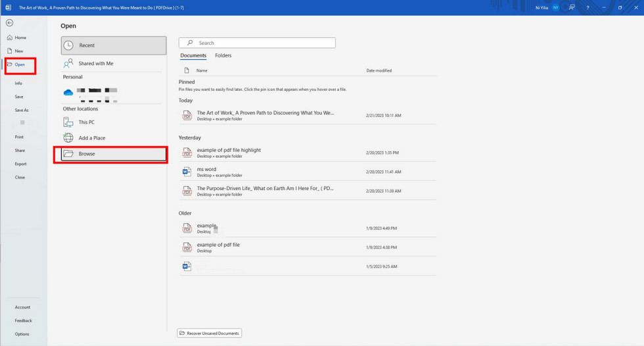Click PDF icon for The Art of Work
Screen dimensions: 644x346
(187, 116)
